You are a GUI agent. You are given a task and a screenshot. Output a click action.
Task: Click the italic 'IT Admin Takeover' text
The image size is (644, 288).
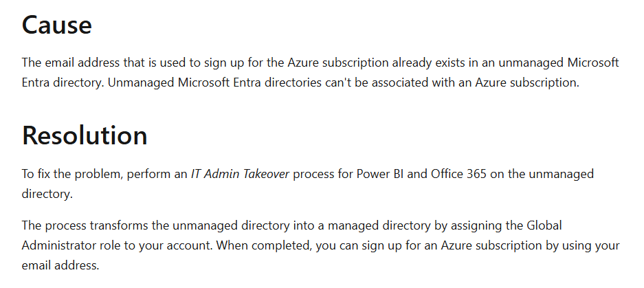241,175
